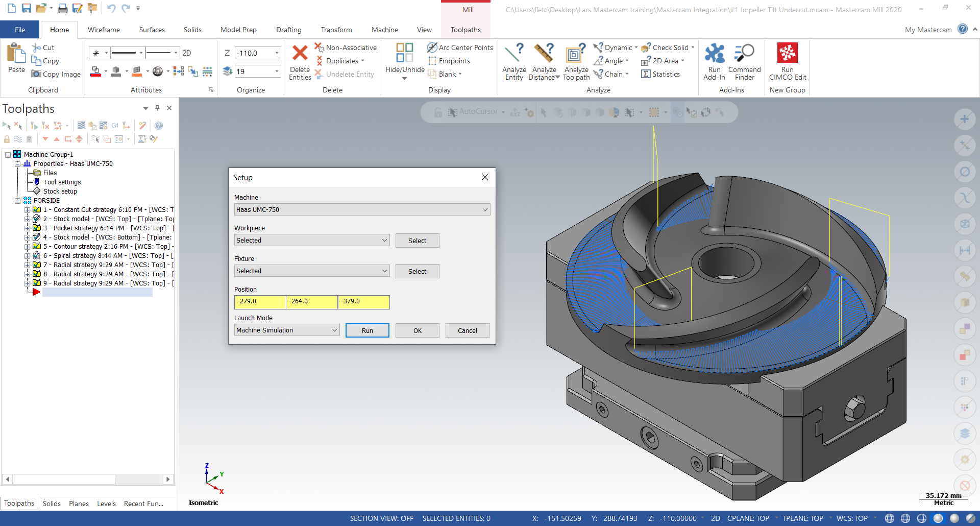Switch to the Wireframe ribbon tab
980x526 pixels.
(x=104, y=30)
